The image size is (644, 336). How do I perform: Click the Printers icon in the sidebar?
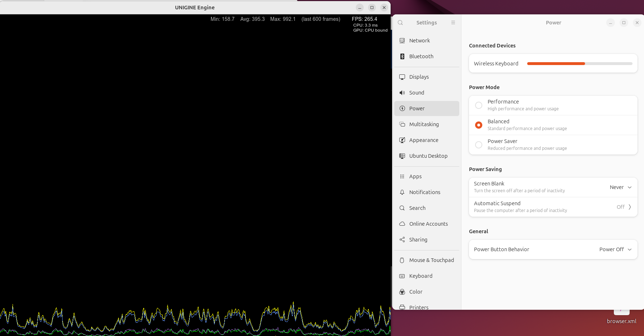[402, 307]
